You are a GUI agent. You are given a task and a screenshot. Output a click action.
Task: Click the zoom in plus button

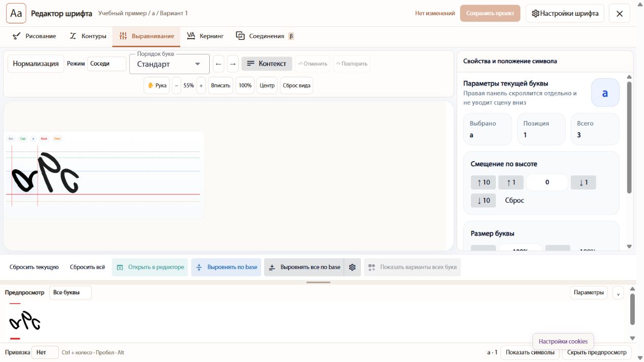[201, 85]
